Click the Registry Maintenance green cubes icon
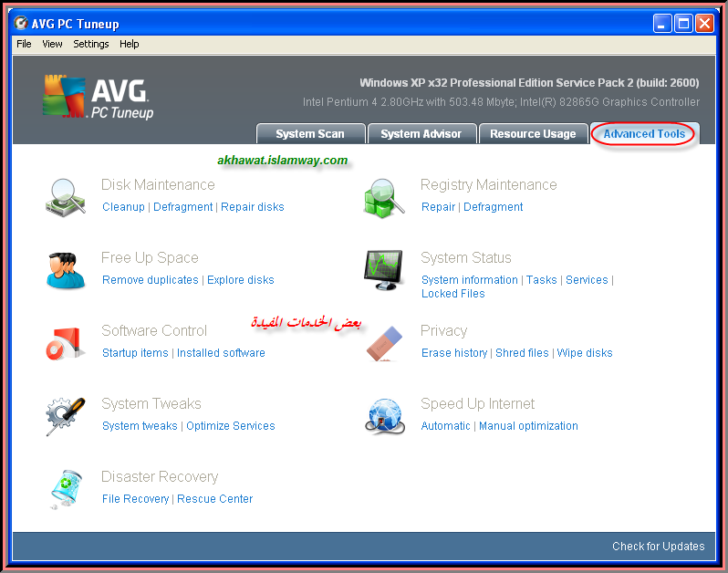Screen dimensions: 728x573 coord(384,198)
